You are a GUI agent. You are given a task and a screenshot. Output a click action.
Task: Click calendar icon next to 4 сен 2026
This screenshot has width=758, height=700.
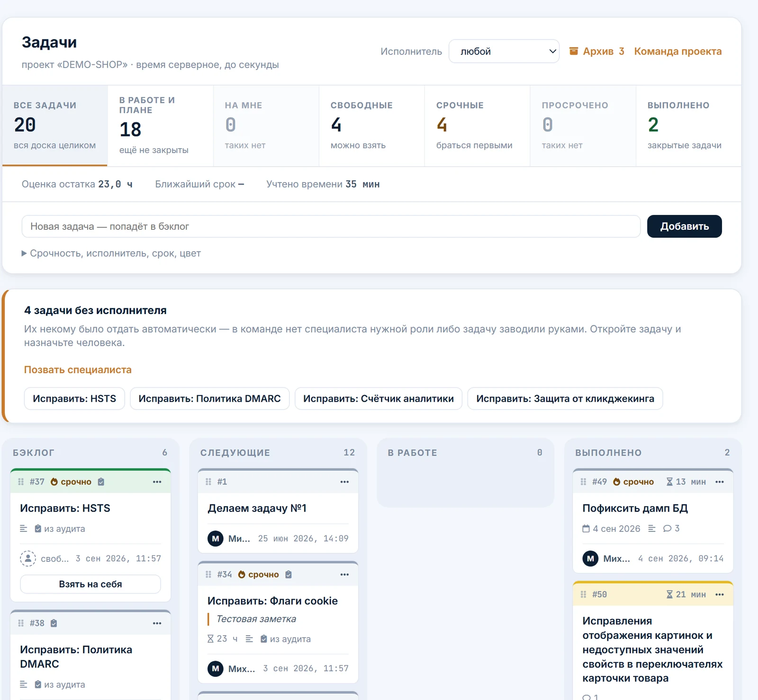coord(586,529)
